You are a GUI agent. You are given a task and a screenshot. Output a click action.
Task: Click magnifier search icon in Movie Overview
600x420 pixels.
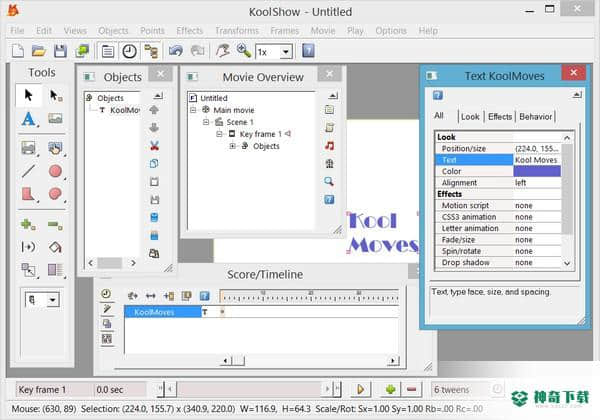[x=329, y=181]
